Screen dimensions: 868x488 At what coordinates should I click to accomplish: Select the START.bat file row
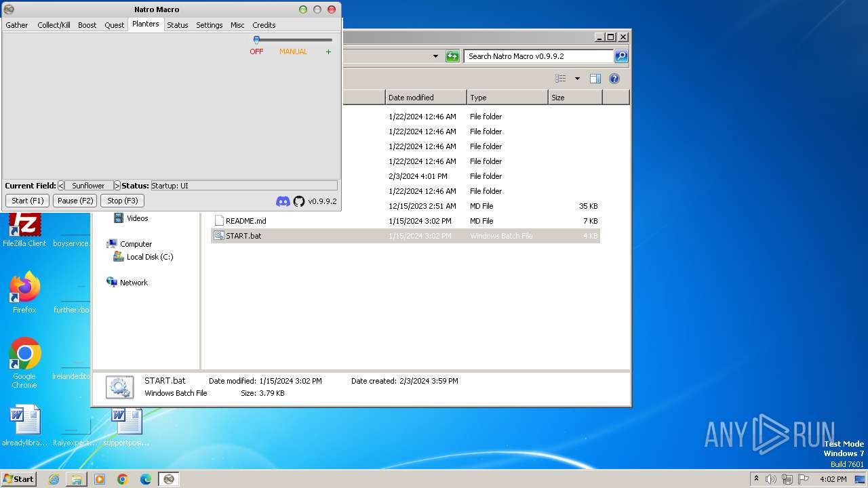coord(406,236)
